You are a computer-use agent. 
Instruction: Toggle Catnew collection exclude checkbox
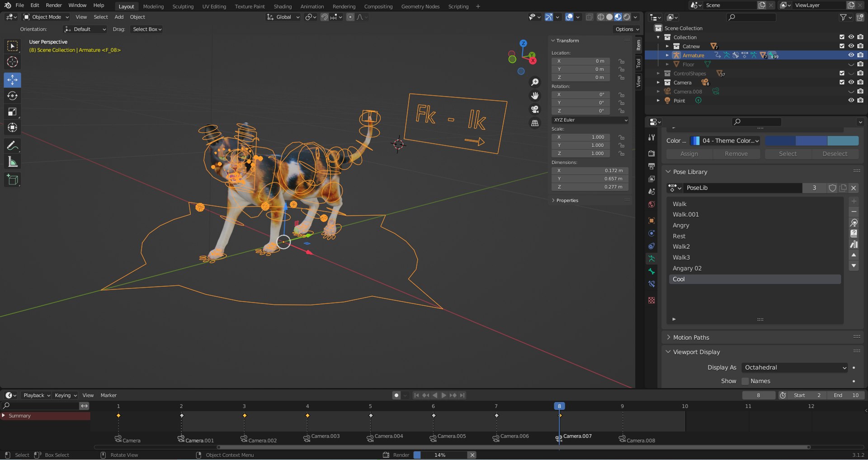tap(842, 46)
